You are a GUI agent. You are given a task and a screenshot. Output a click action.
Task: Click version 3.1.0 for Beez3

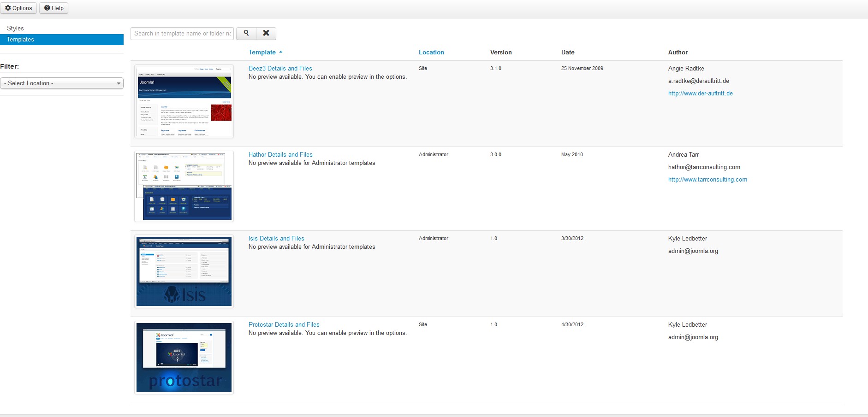click(496, 68)
